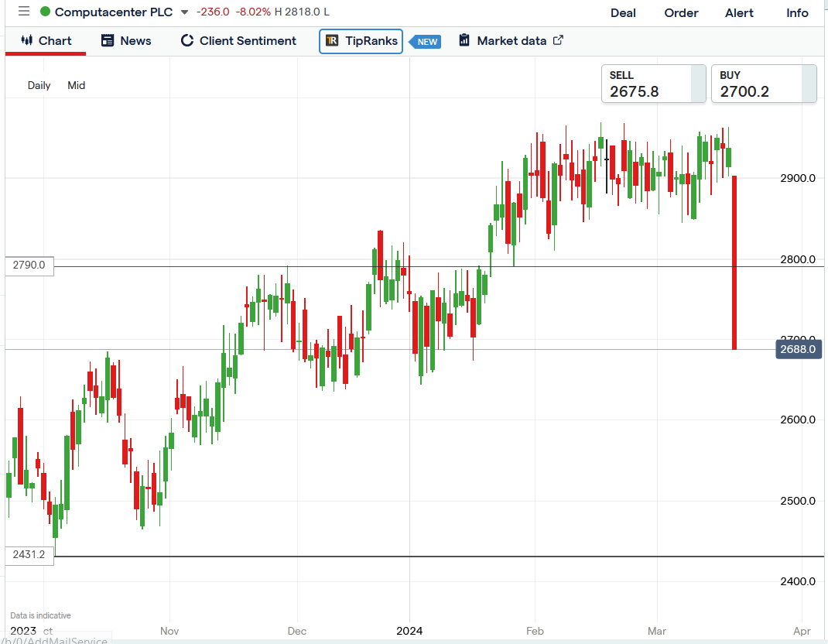Open the Order menu item

tap(681, 12)
